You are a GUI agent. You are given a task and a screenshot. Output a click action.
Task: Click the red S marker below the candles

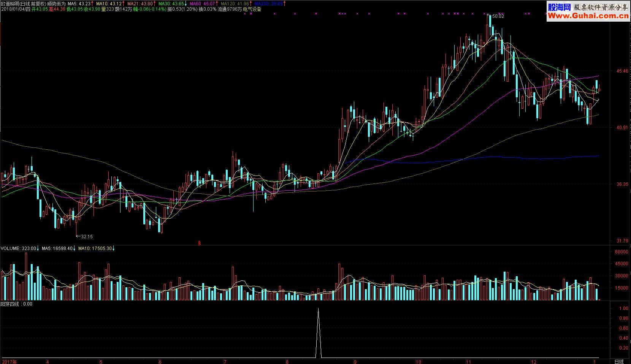tap(199, 243)
